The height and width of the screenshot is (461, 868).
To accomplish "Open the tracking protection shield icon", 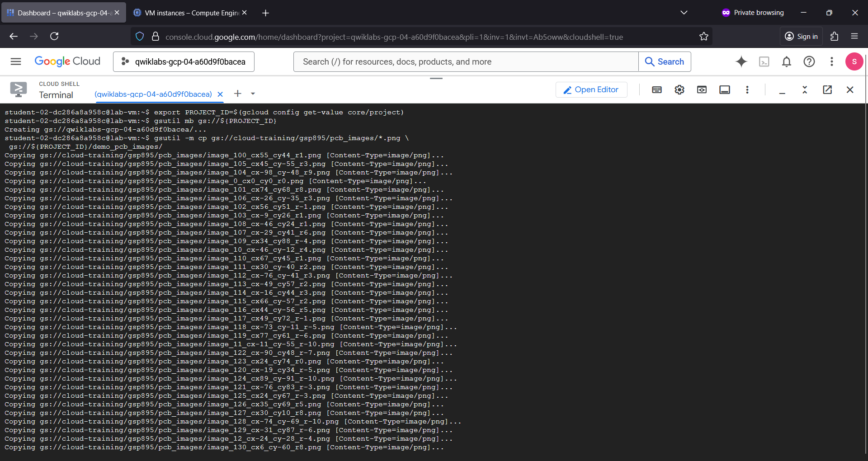I will 140,37.
